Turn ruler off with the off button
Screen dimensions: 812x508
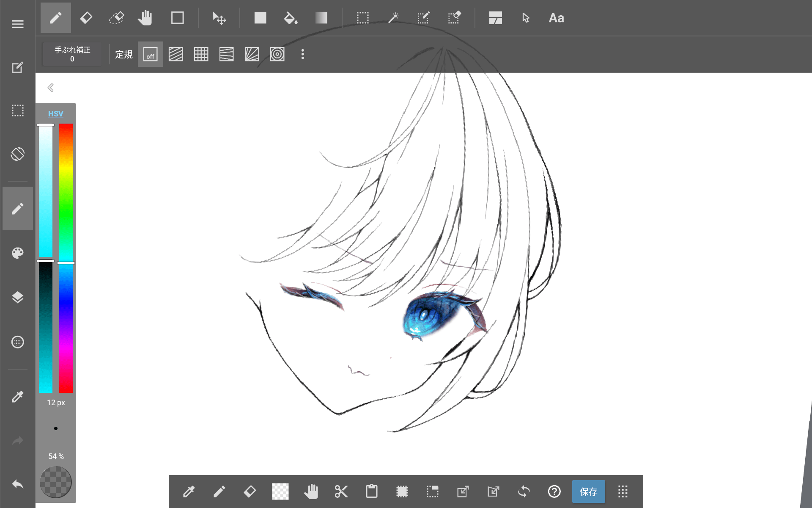(x=150, y=55)
